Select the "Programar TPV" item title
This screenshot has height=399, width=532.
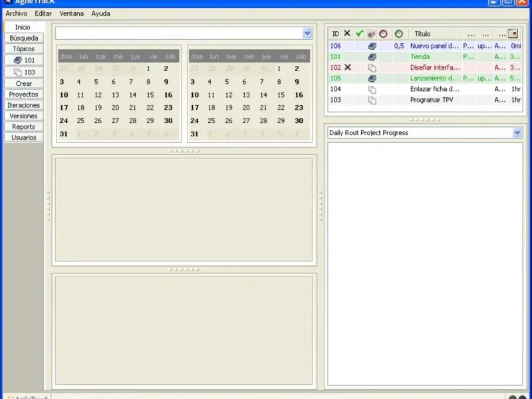pos(432,100)
